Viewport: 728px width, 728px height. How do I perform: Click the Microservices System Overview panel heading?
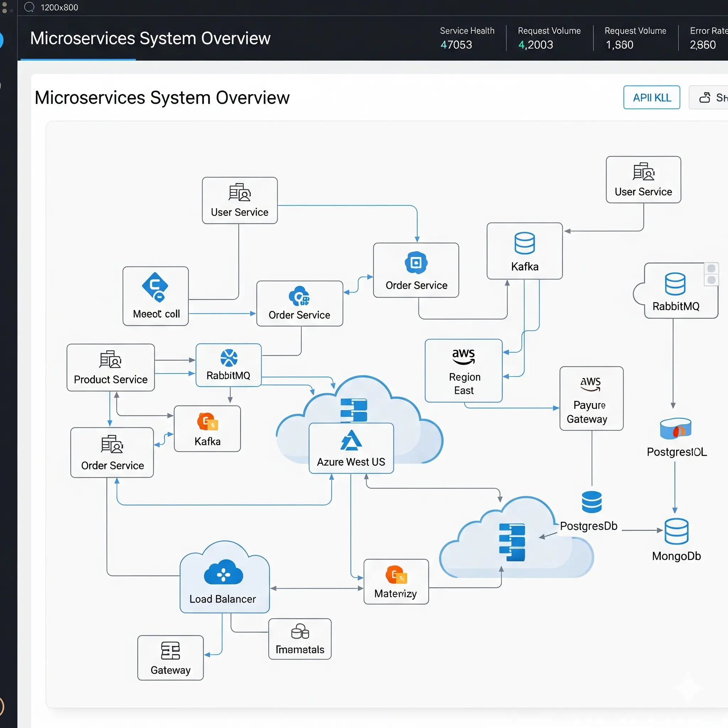[x=162, y=98]
